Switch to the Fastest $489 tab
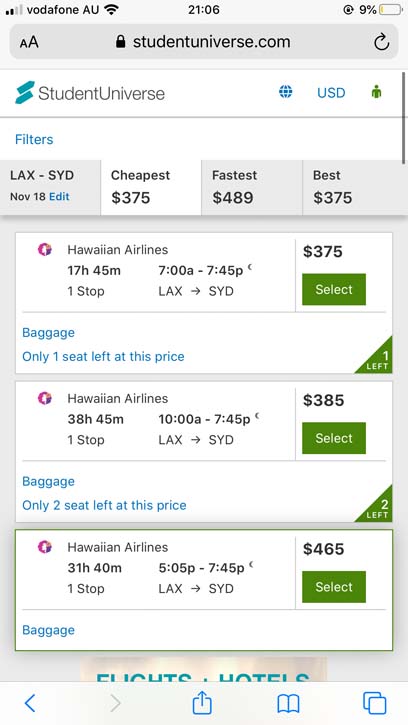 (x=252, y=187)
